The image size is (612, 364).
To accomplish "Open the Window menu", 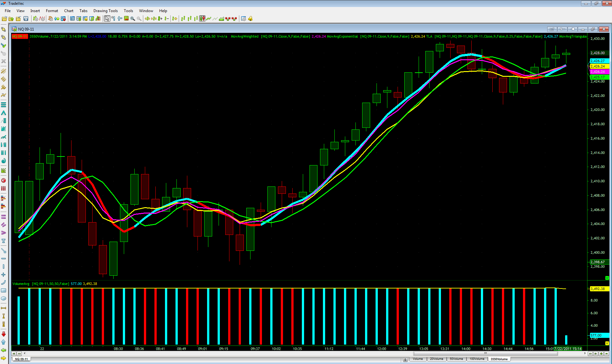I will pyautogui.click(x=146, y=11).
